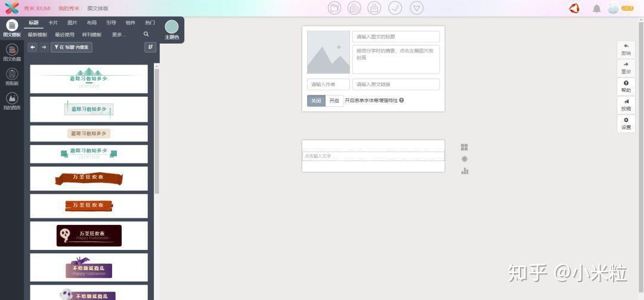
Task: Select 图文模板 sidebar icon
Action: (x=12, y=29)
